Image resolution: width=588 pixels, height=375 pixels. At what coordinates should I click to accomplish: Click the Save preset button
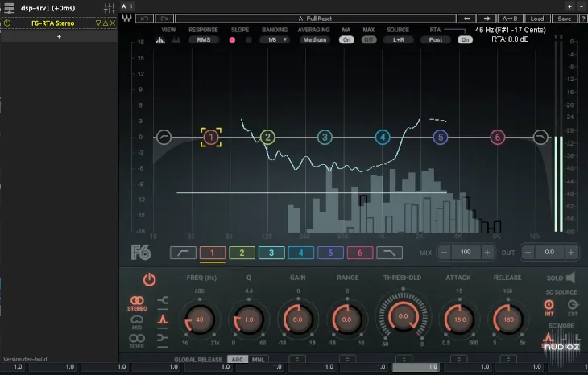565,19
